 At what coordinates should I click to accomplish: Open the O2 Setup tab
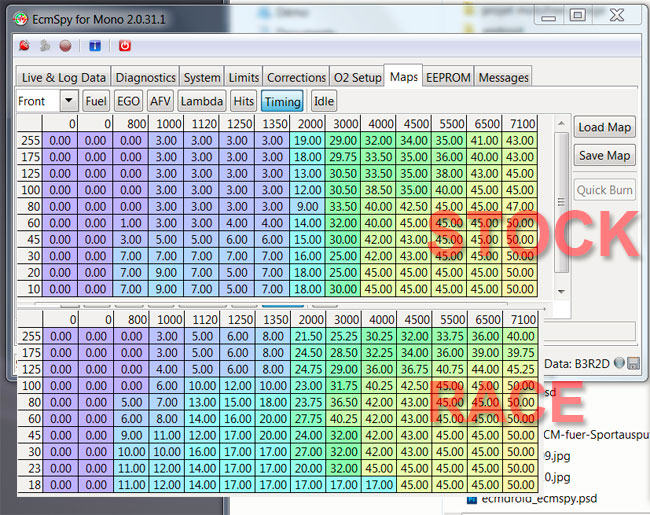pyautogui.click(x=357, y=77)
